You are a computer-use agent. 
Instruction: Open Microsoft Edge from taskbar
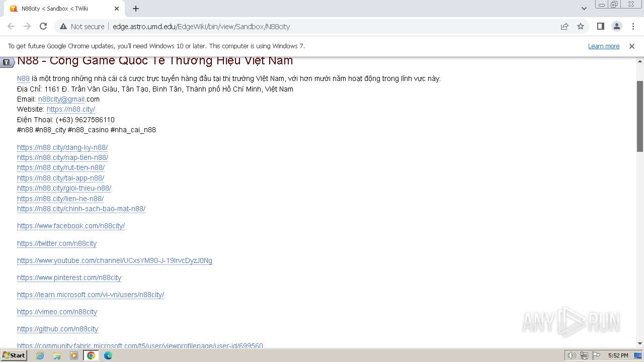click(x=108, y=355)
